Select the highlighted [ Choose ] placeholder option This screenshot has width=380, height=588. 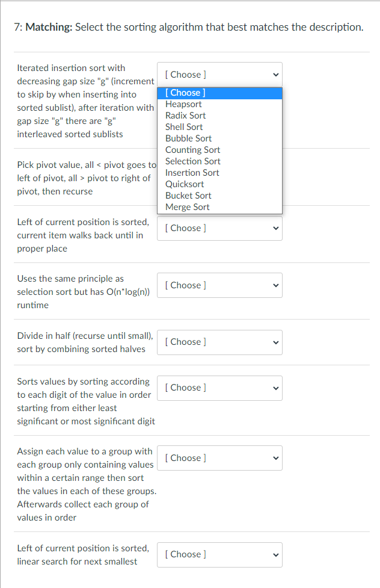[x=219, y=93]
